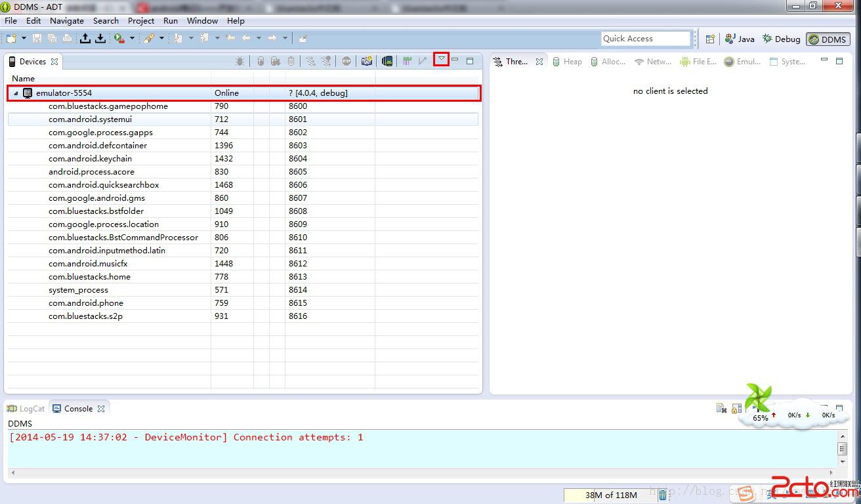This screenshot has height=504, width=861.
Task: Switch to Java perspective
Action: click(740, 39)
